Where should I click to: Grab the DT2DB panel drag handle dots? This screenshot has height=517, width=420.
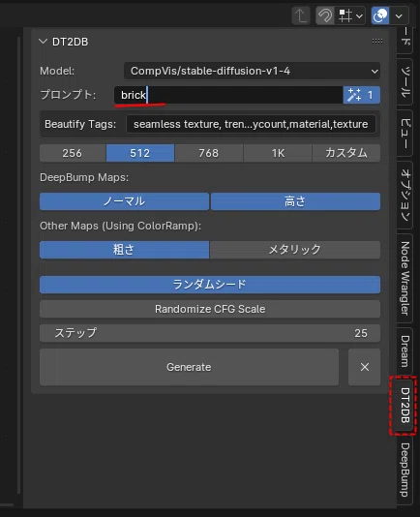(377, 42)
